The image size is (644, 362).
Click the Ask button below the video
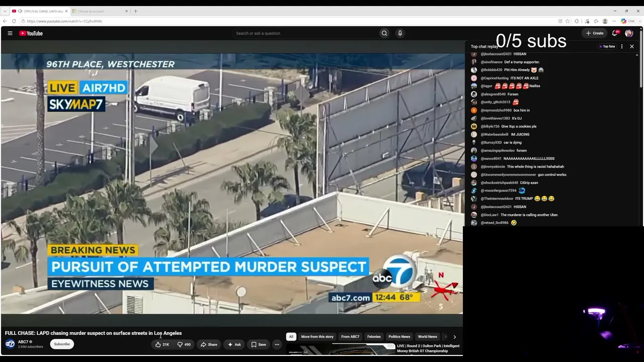pos(234,344)
